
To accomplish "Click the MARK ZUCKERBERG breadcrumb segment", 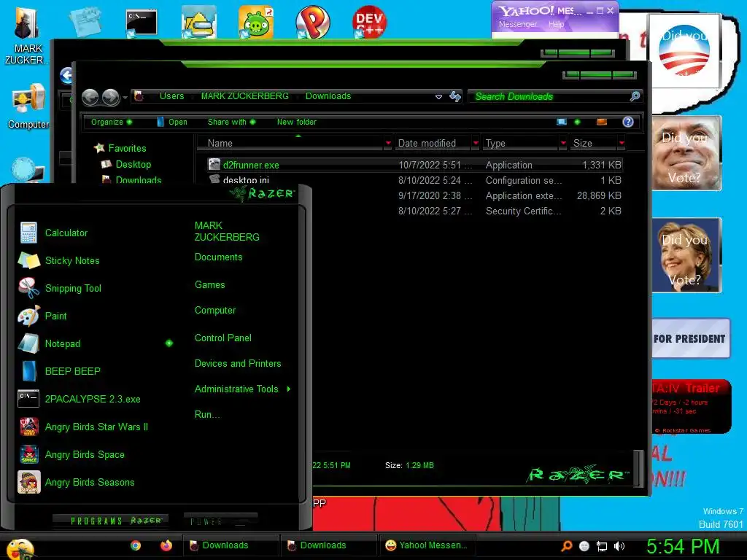I will click(244, 96).
